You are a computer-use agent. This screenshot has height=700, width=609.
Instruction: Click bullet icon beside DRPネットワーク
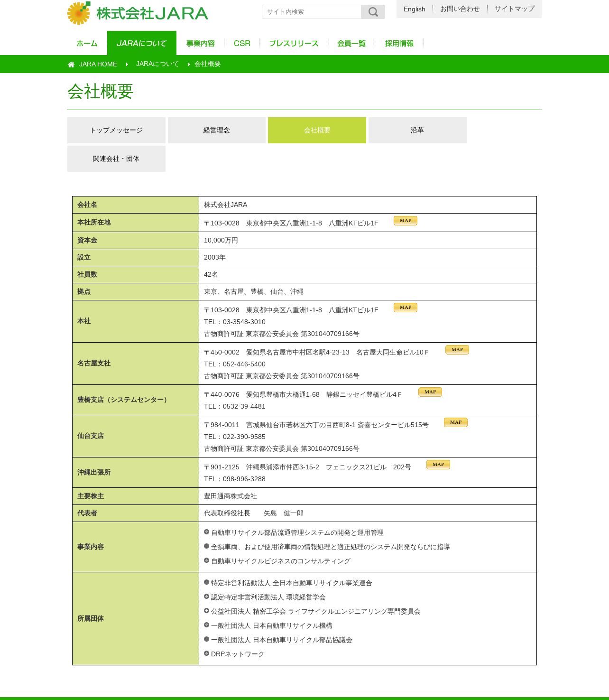click(x=207, y=653)
